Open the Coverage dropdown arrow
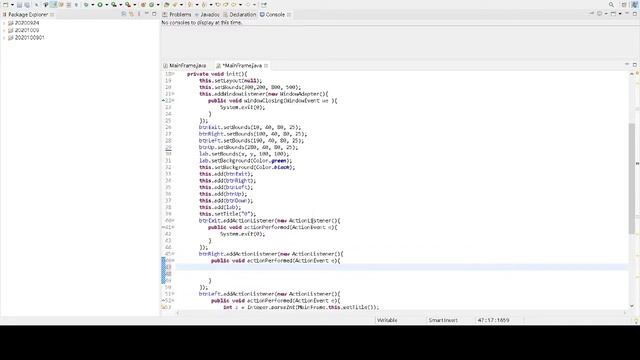The image size is (640, 360). (x=121, y=5)
